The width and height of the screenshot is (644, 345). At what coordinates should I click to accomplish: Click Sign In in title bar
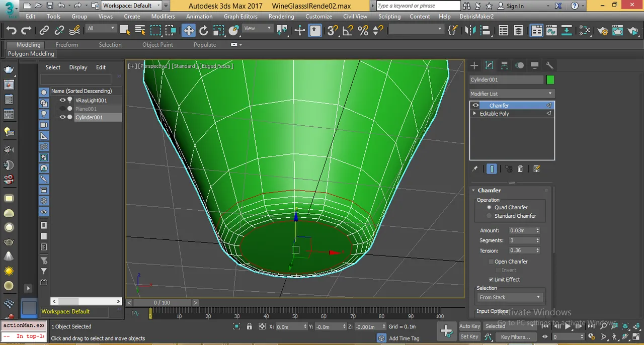point(515,6)
